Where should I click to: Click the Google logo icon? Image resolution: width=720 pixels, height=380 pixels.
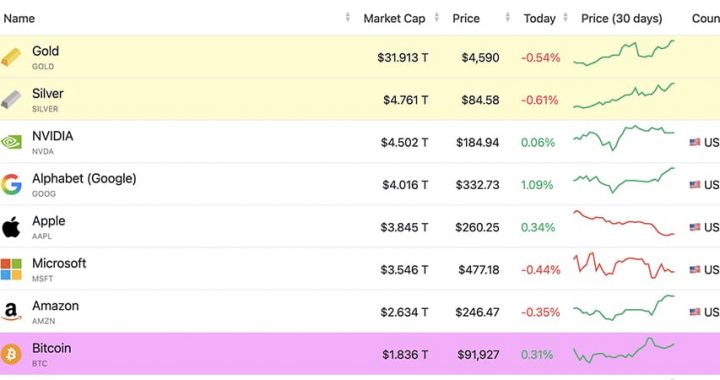tap(11, 184)
